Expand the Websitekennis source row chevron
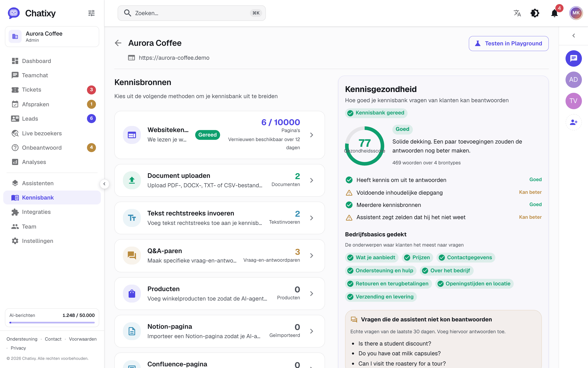 pos(312,135)
